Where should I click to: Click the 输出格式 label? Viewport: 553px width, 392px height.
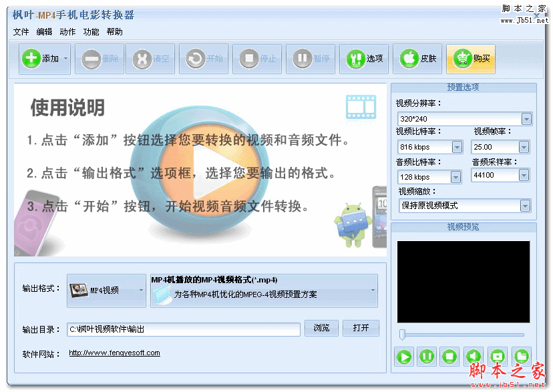point(41,288)
